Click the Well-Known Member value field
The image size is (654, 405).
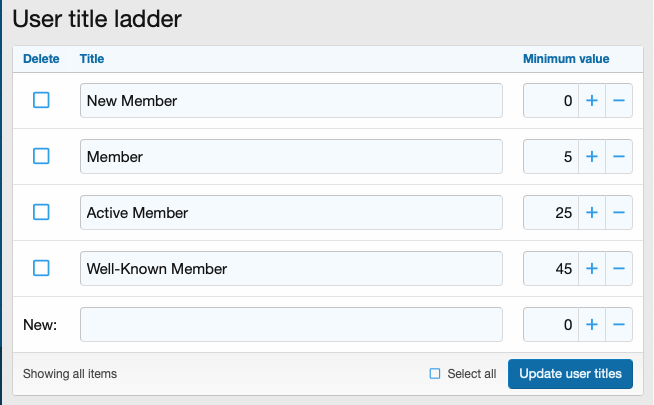pos(551,269)
